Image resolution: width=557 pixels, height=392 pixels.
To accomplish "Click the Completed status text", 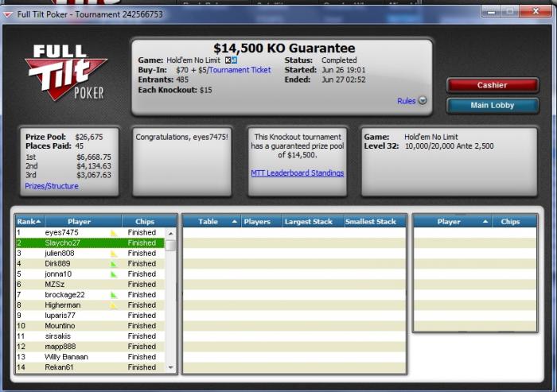I will click(339, 60).
